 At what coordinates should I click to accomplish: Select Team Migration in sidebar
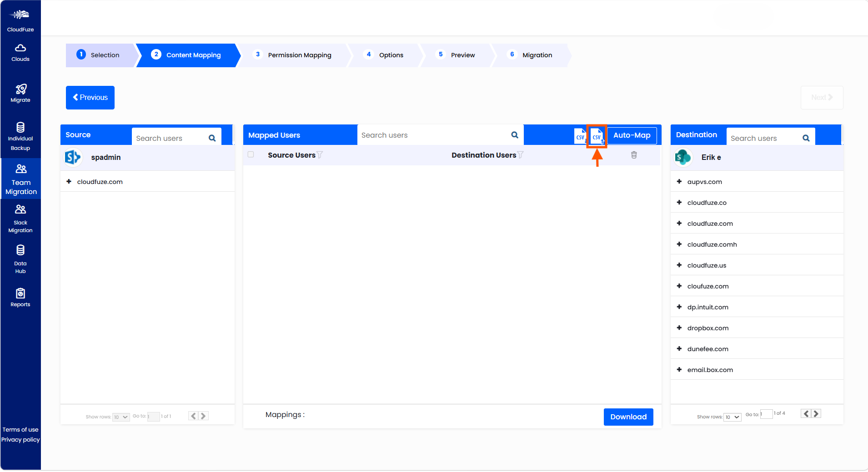[21, 179]
